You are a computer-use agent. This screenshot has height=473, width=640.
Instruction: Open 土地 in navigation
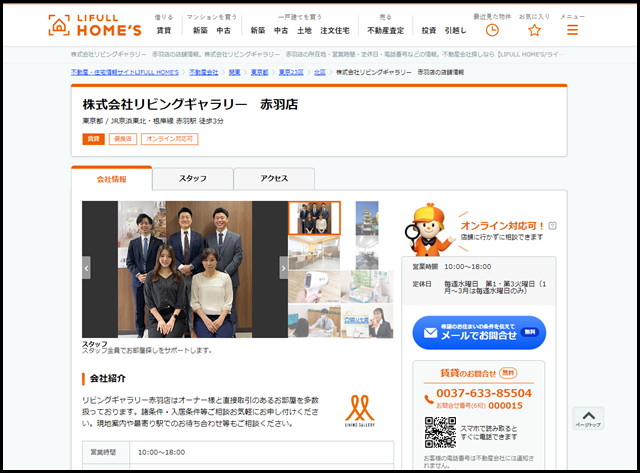coord(304,30)
